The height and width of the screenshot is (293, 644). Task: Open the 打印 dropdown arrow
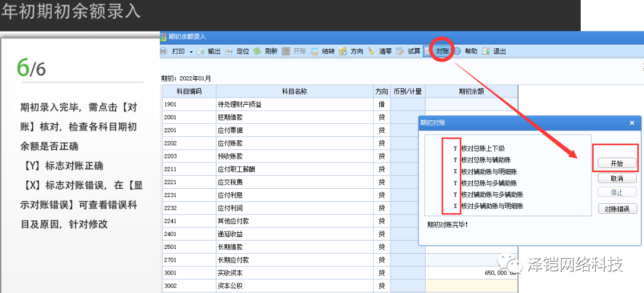pyautogui.click(x=191, y=52)
